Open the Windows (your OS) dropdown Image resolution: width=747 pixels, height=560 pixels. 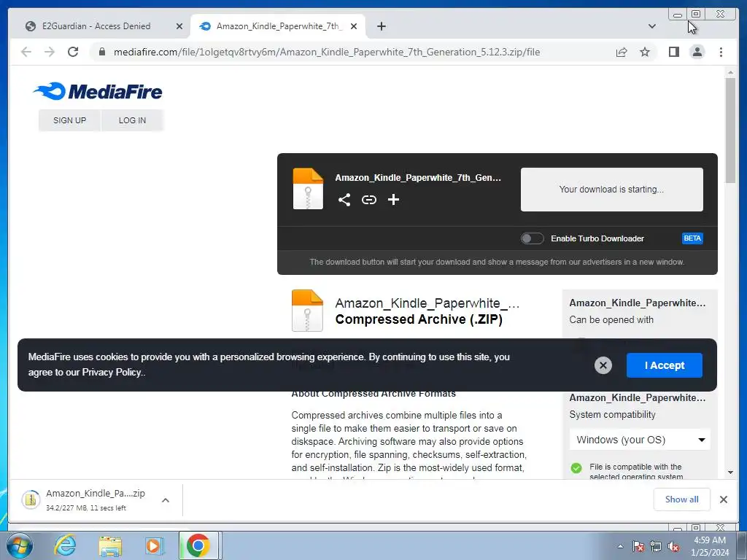click(640, 440)
